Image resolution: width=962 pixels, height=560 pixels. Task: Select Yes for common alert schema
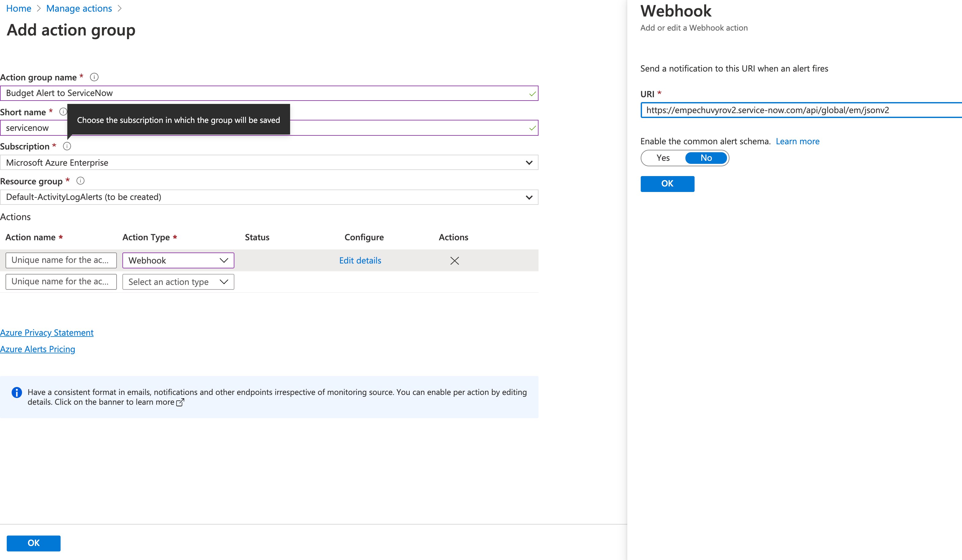(663, 158)
